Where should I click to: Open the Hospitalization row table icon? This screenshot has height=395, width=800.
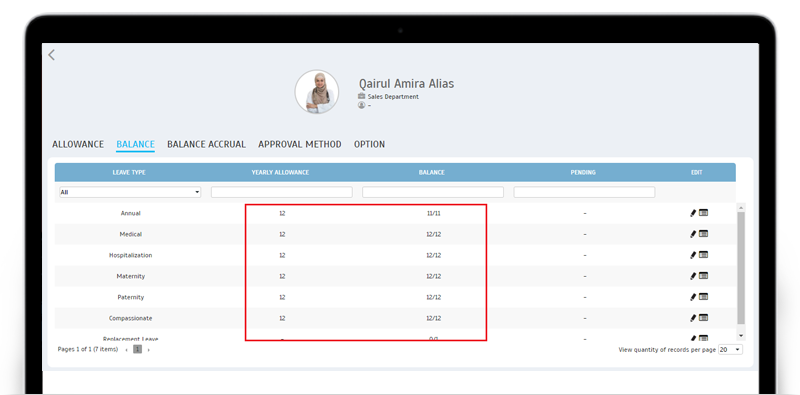704,255
